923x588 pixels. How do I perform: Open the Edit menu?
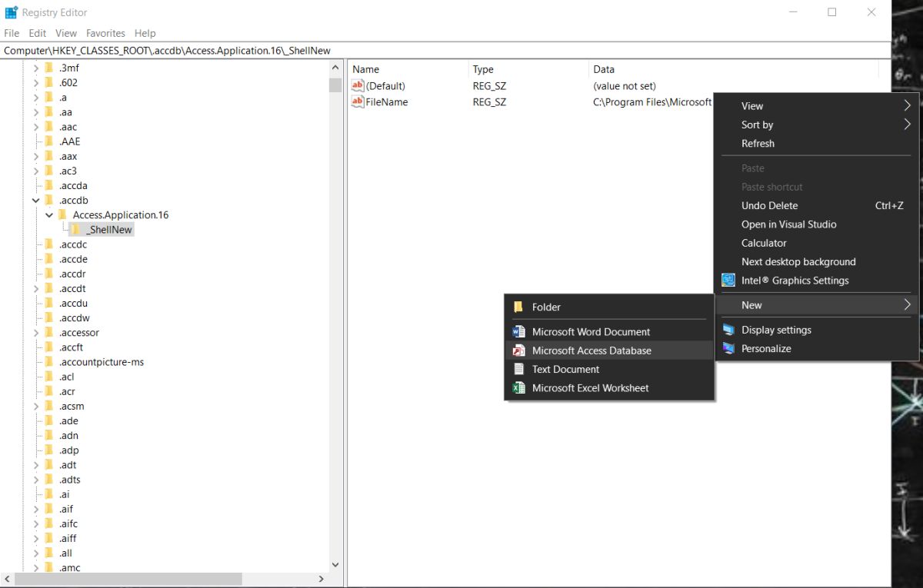point(38,33)
